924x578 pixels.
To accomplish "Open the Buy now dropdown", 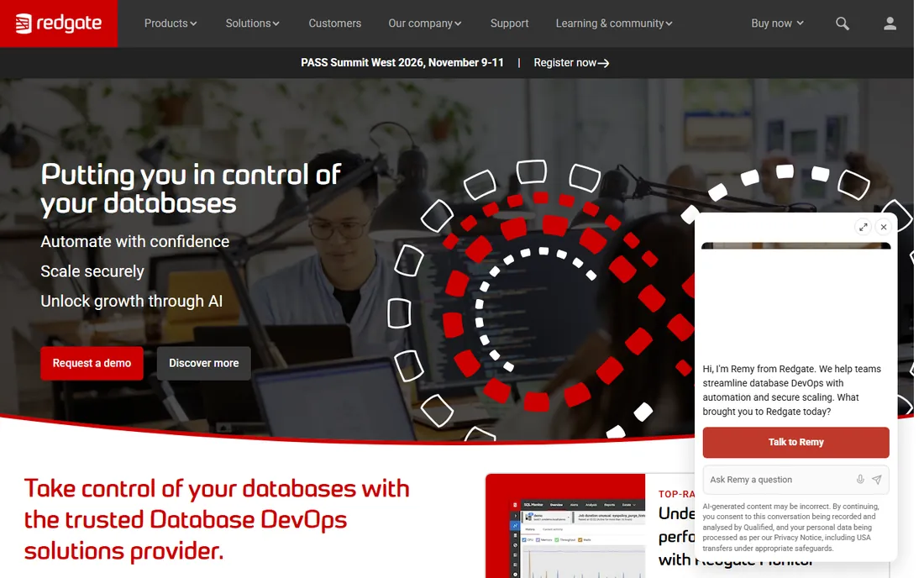I will [777, 24].
